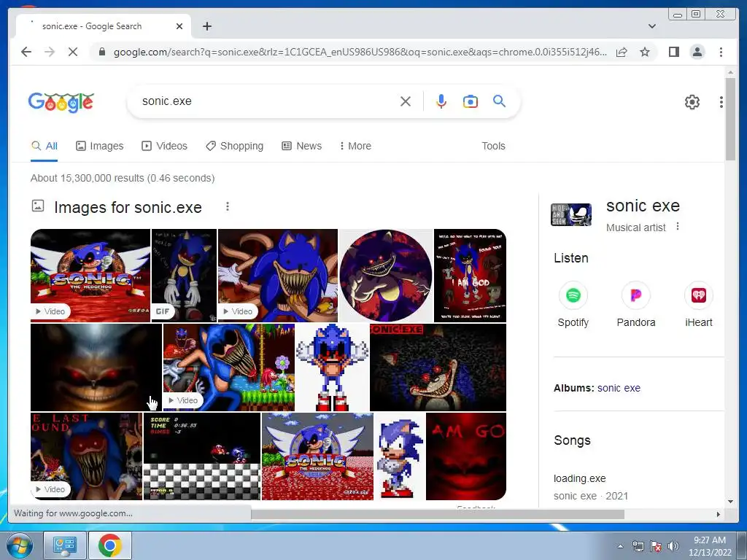Open Images for sonic.exe heading

coord(128,208)
